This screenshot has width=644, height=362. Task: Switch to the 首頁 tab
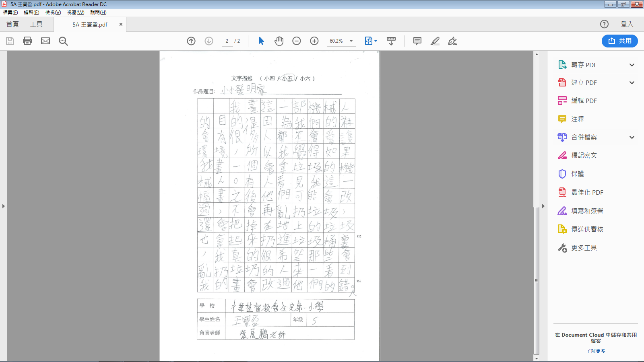(x=12, y=24)
